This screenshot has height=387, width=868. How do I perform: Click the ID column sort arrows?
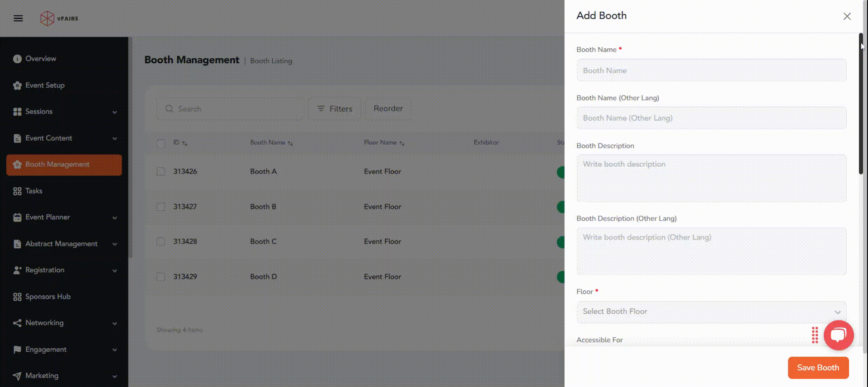pos(184,143)
